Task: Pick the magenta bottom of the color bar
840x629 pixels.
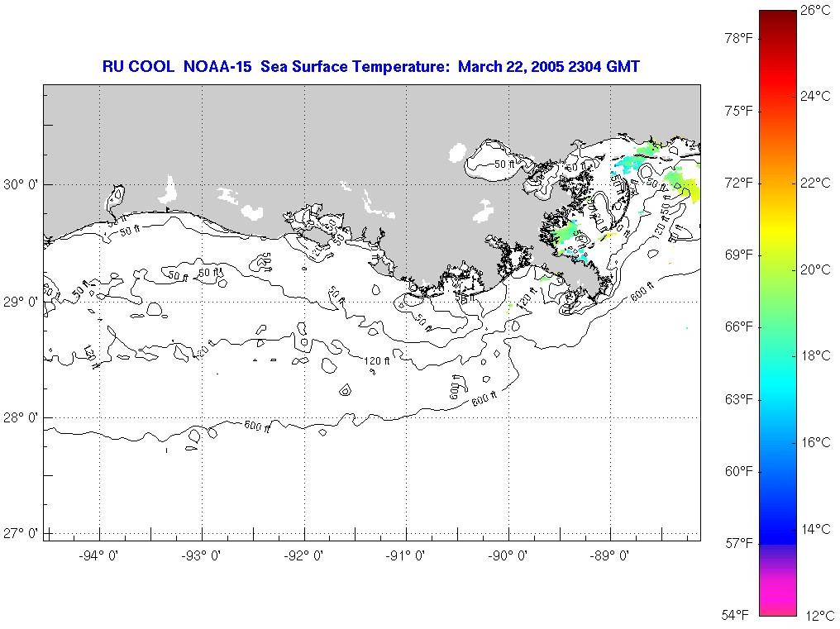Action: coord(778,598)
